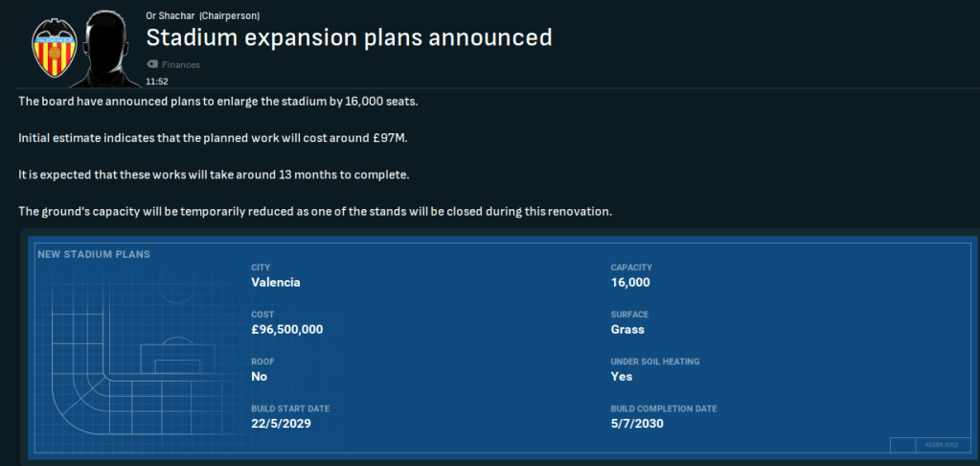This screenshot has height=466, width=980.
Task: Click the 16,000 capacity value
Action: pos(630,283)
